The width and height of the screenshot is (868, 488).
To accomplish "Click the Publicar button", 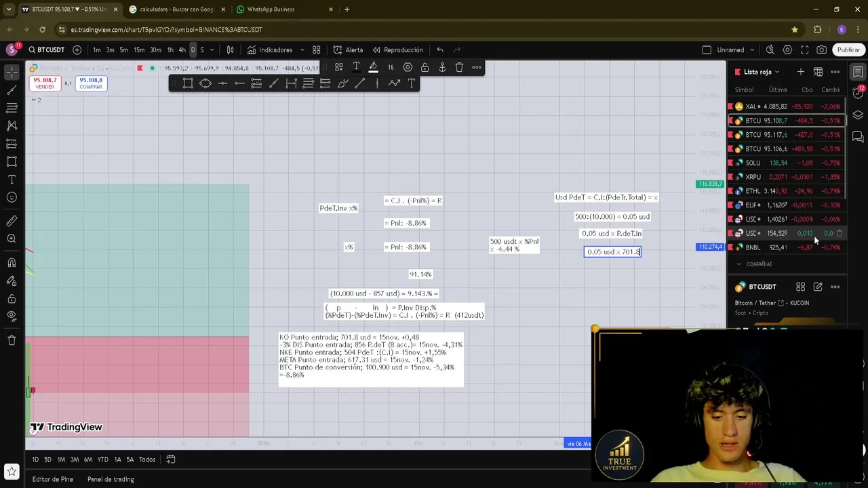I will 848,49.
